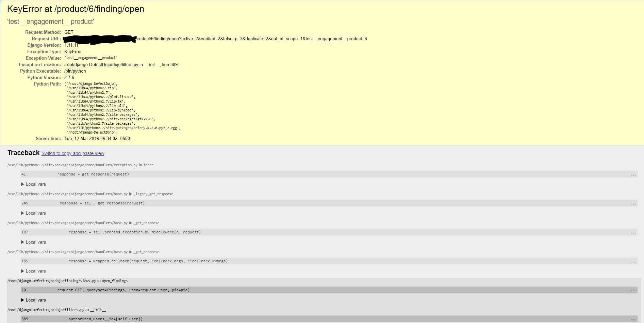Show more code around highlighted line 70
This screenshot has height=323, width=644.
(633, 290)
